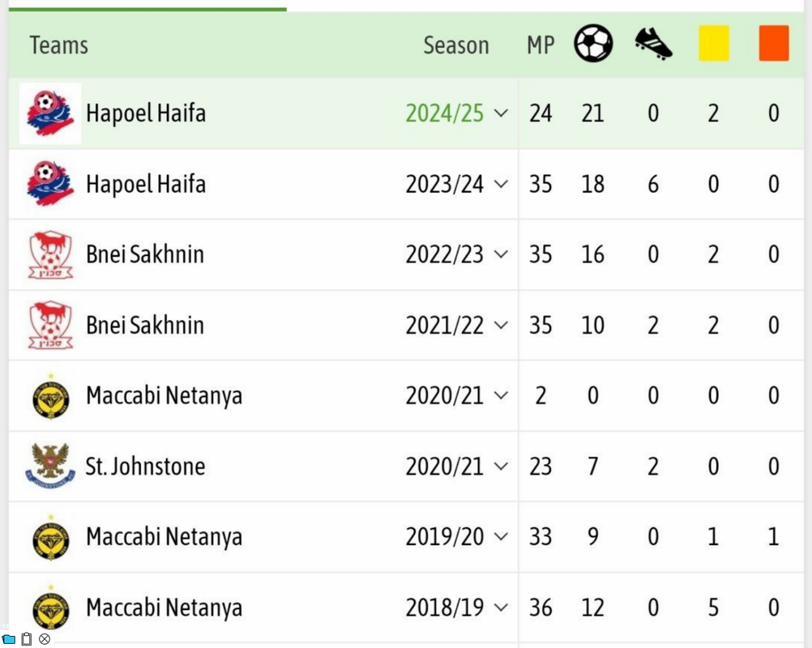Image resolution: width=812 pixels, height=648 pixels.
Task: Open Maccabi Netanya 2018/19 team link
Action: point(164,607)
